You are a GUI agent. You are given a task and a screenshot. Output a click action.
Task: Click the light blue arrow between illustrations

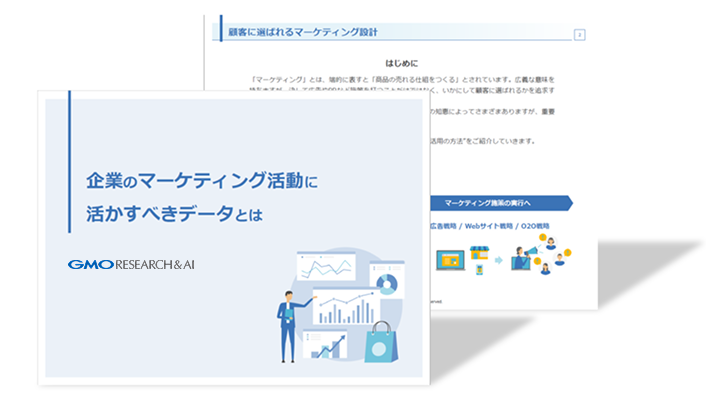click(499, 260)
